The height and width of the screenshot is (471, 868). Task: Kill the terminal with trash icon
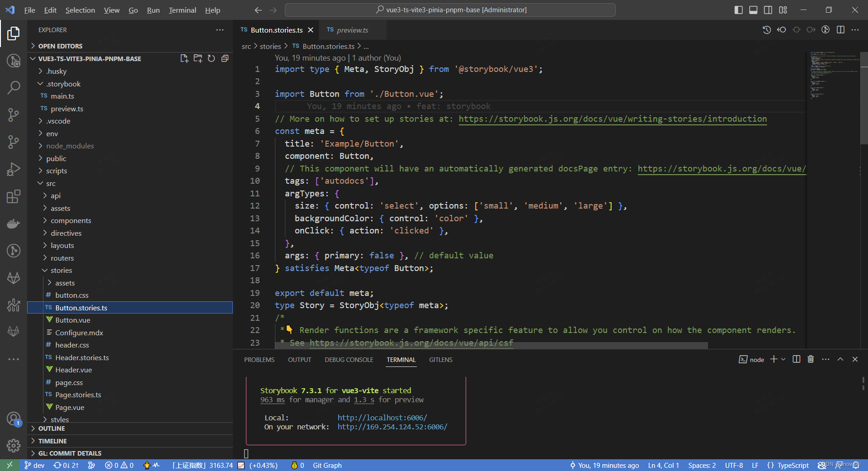point(811,359)
